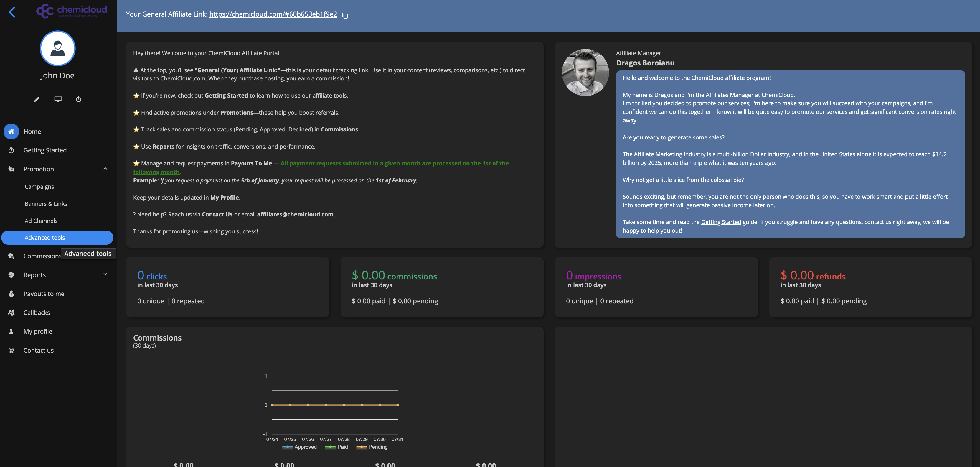Click the green payment processing date link
This screenshot has height=467, width=980.
(486, 163)
